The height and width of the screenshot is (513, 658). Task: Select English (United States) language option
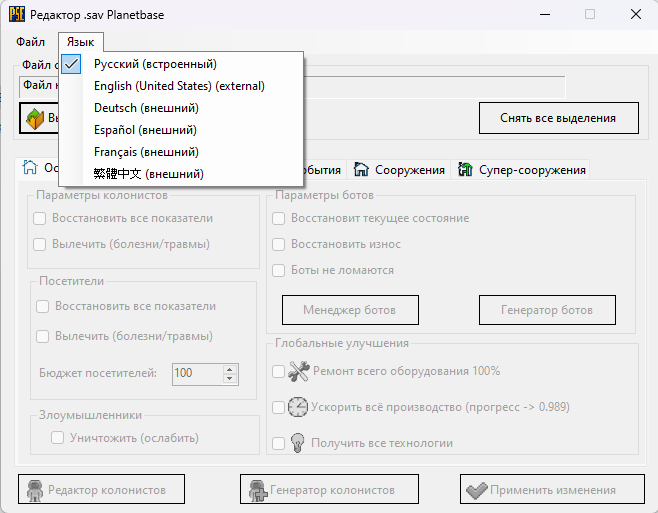pos(181,86)
